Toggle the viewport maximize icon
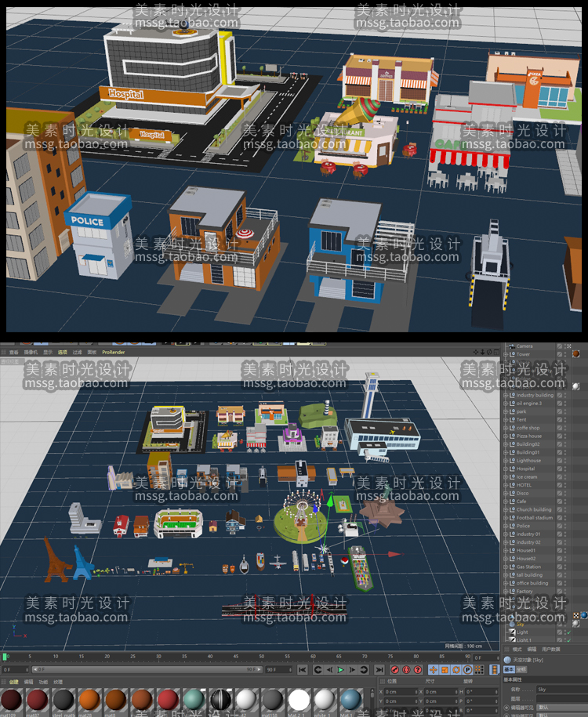 [x=496, y=352]
